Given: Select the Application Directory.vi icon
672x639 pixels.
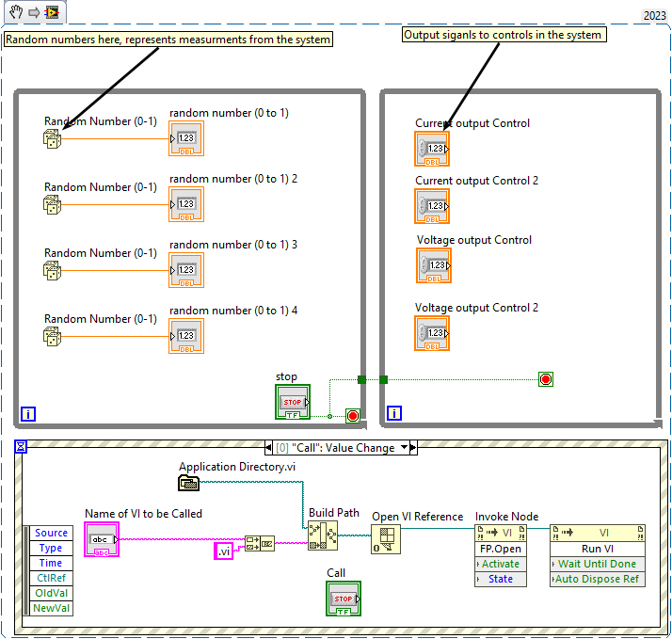Looking at the screenshot, I should [x=188, y=483].
